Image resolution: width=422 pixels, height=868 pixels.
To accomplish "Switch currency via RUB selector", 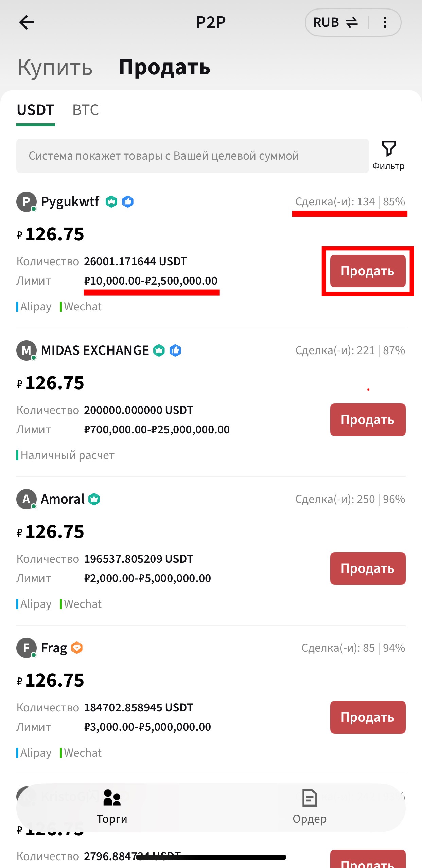I will point(335,22).
